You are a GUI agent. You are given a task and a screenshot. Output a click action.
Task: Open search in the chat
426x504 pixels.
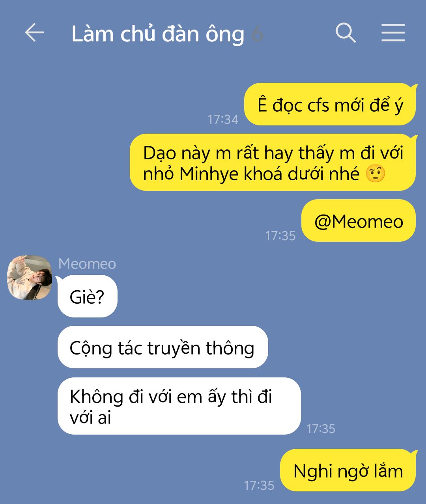click(x=346, y=32)
